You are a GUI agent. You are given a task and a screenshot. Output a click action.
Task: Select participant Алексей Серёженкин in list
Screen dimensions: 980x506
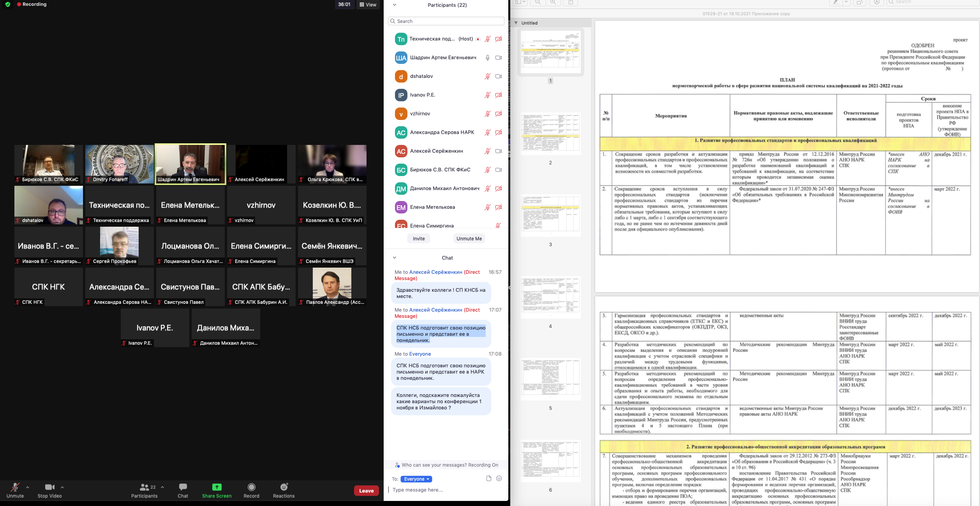446,151
